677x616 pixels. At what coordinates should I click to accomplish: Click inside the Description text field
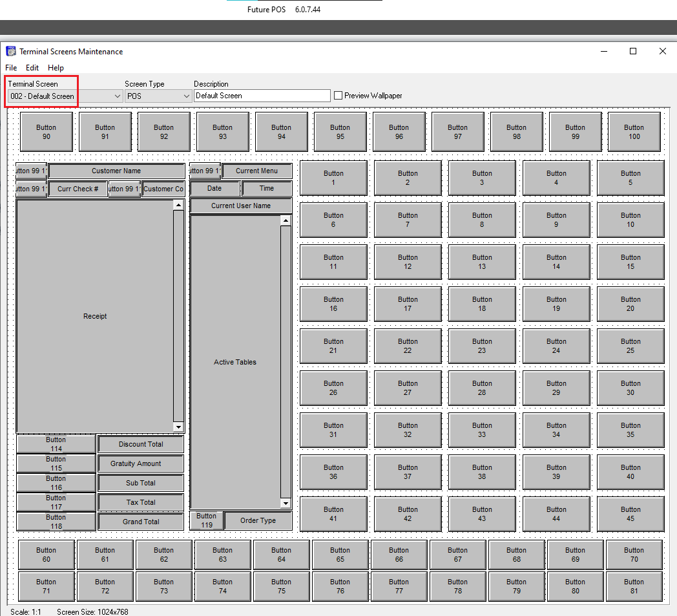coord(262,96)
